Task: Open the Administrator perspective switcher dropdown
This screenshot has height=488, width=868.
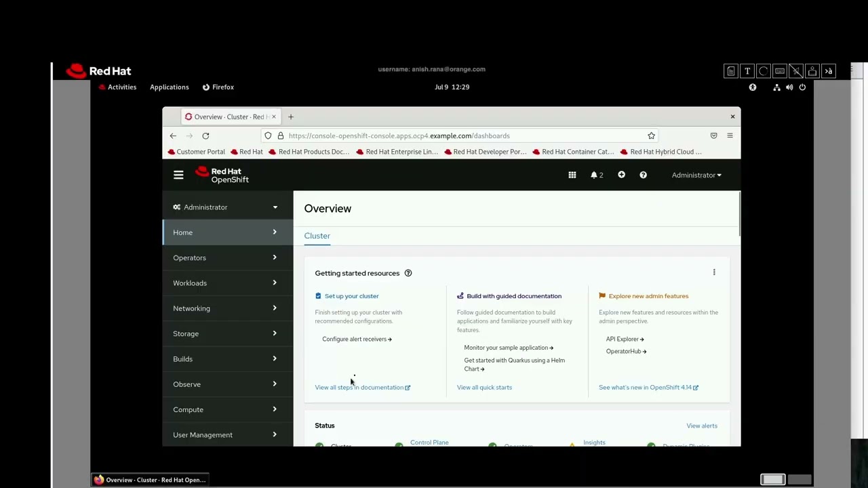Action: pos(227,207)
